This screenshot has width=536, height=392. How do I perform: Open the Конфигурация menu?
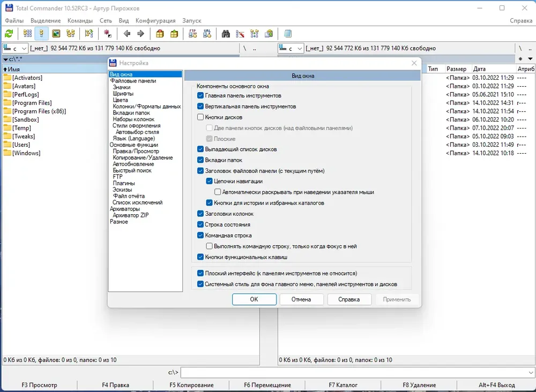pyautogui.click(x=155, y=20)
